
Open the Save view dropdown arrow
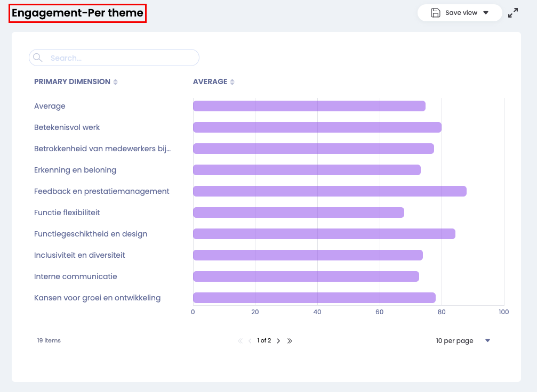coord(486,13)
